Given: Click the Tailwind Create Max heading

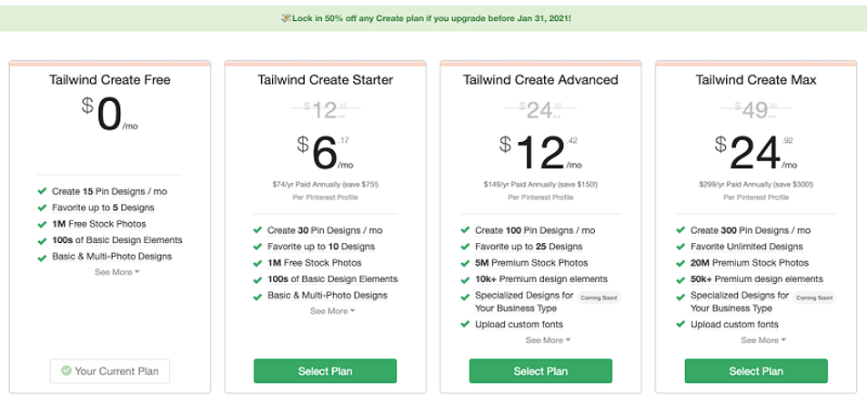Looking at the screenshot, I should click(756, 80).
